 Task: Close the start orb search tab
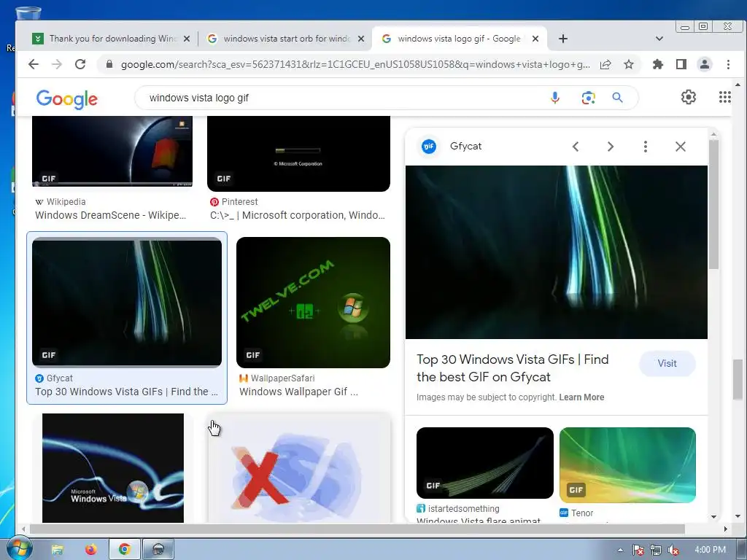(361, 39)
